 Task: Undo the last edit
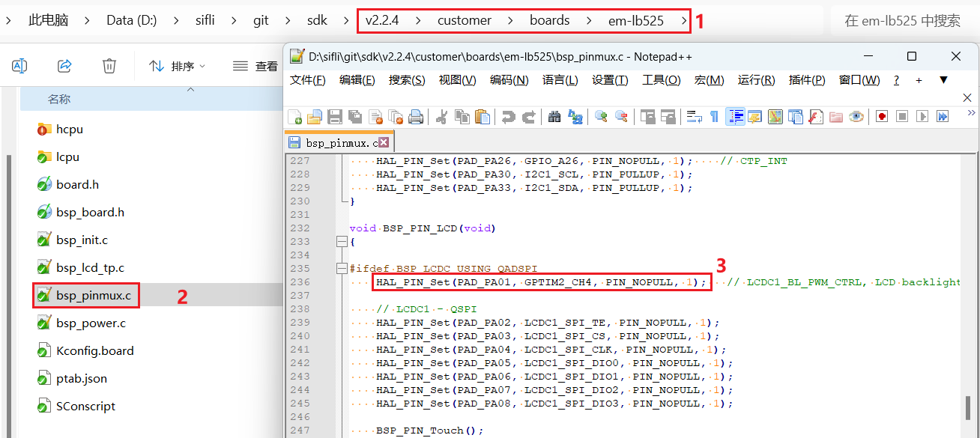tap(509, 117)
